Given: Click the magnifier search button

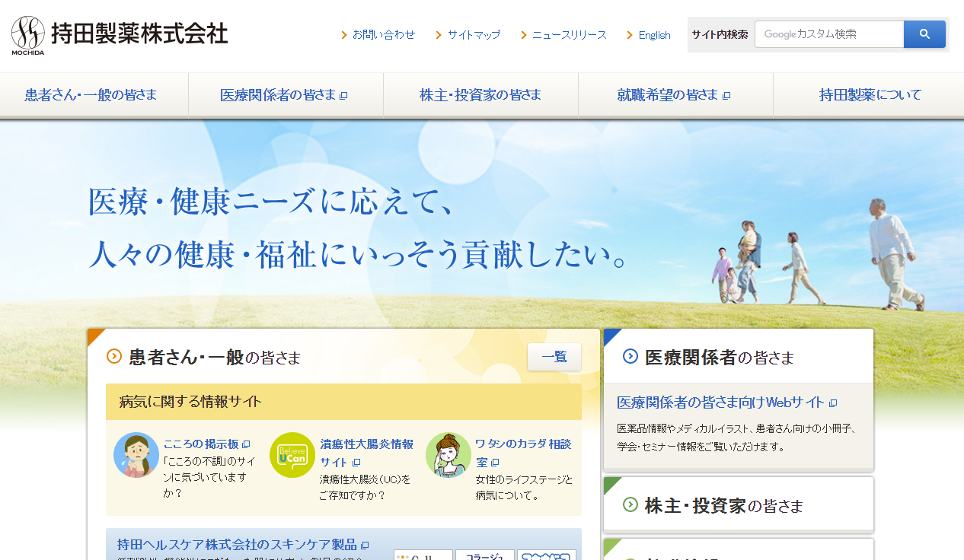Looking at the screenshot, I should pos(924,34).
